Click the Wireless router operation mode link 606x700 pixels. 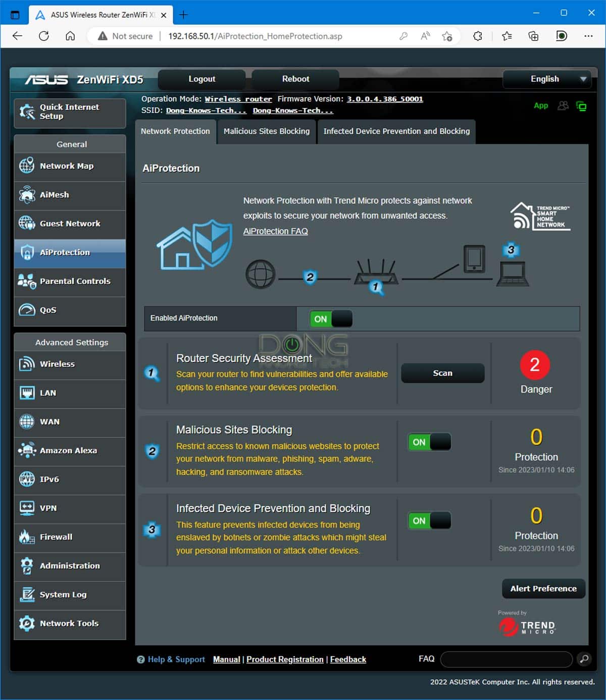238,99
